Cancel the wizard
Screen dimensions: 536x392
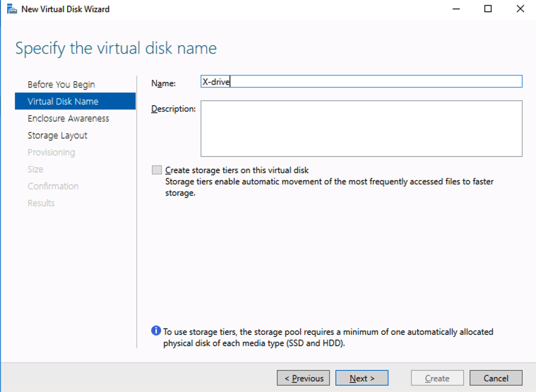click(496, 379)
